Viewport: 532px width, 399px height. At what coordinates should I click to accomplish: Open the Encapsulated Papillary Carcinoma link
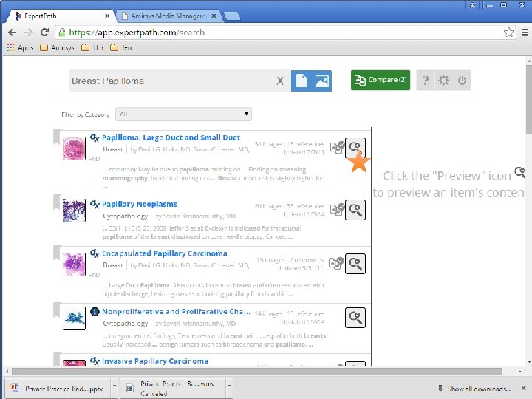tap(165, 253)
